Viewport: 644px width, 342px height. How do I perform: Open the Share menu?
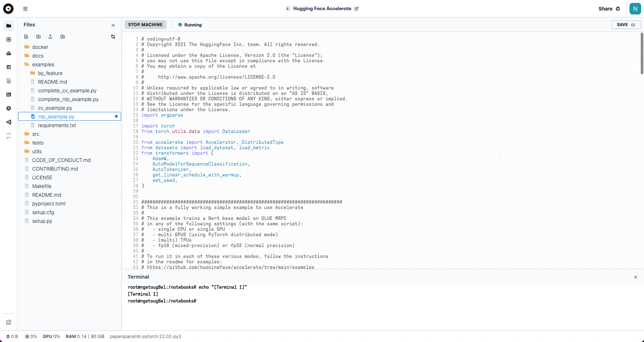pos(609,9)
